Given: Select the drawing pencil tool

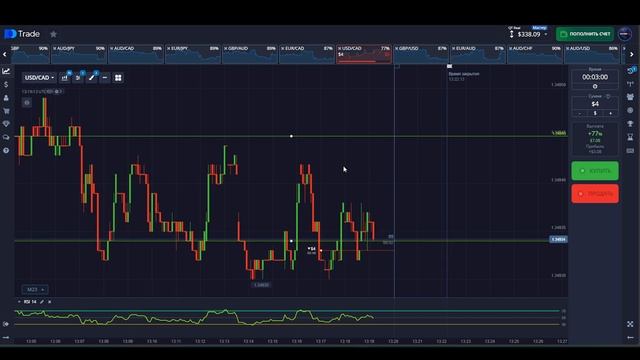Looking at the screenshot, I should pyautogui.click(x=92, y=78).
